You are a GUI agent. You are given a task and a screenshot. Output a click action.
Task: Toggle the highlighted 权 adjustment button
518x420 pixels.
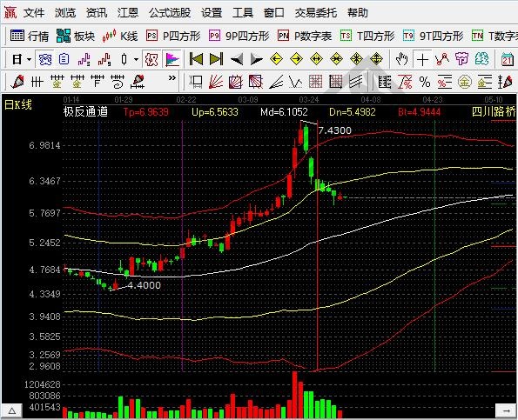(151, 59)
